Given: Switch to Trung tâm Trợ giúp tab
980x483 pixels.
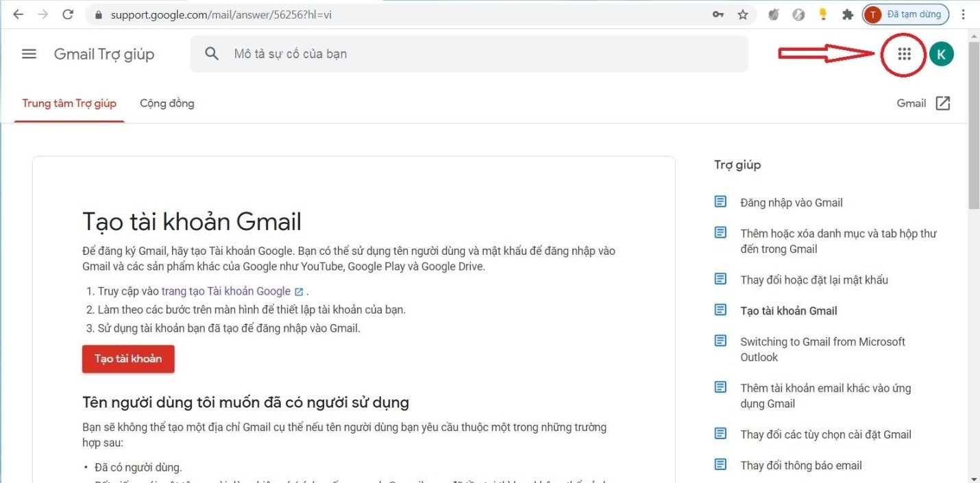Looking at the screenshot, I should (69, 103).
